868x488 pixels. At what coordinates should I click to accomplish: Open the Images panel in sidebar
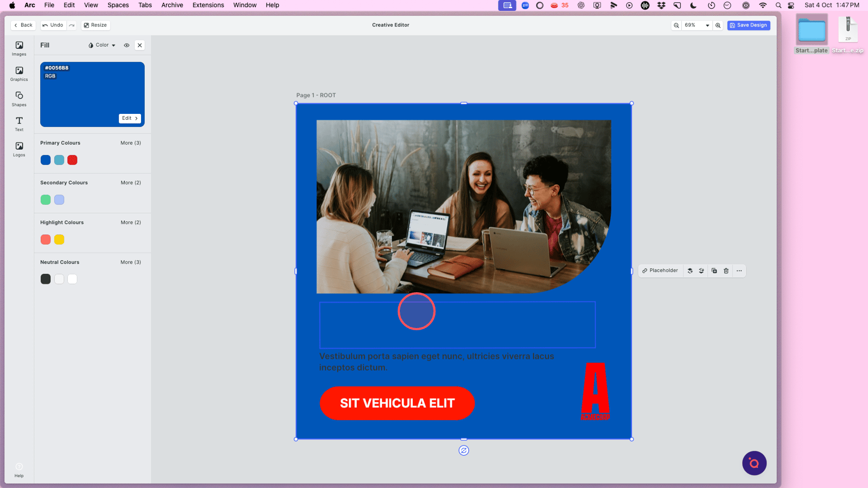[x=19, y=48]
